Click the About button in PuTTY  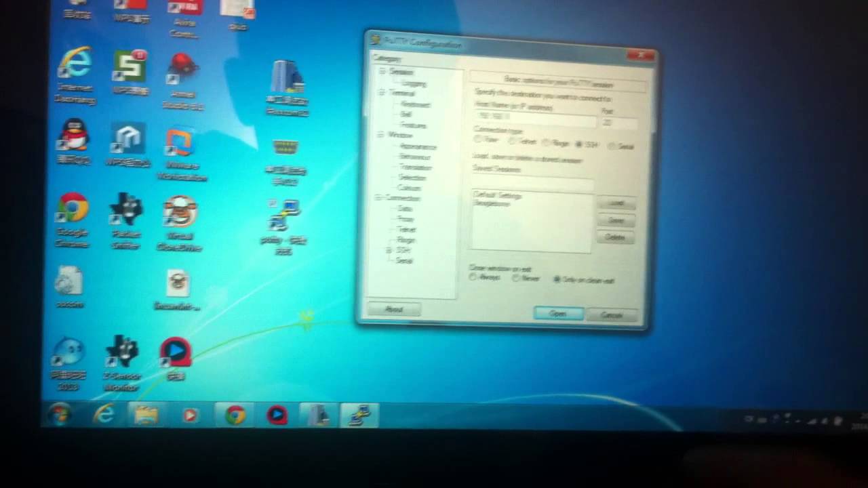[394, 309]
